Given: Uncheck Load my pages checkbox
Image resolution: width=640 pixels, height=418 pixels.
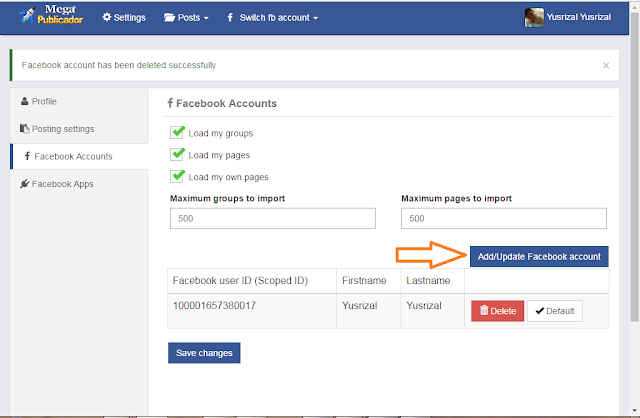Looking at the screenshot, I should (x=177, y=154).
